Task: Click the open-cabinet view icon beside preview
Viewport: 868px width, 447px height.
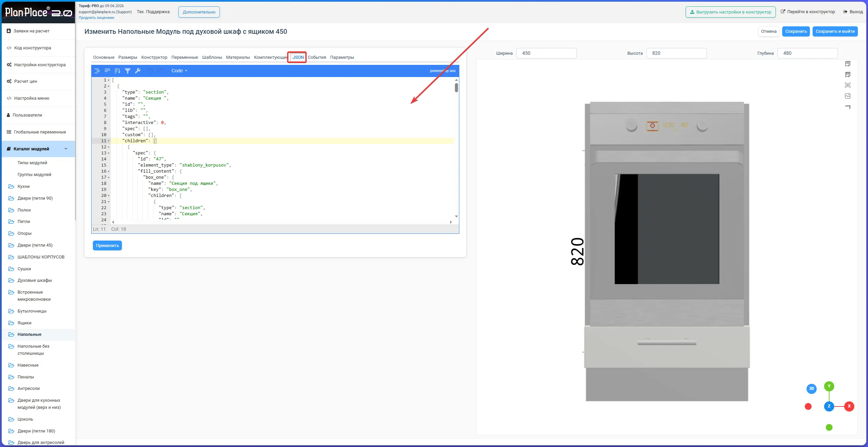Action: 847,75
